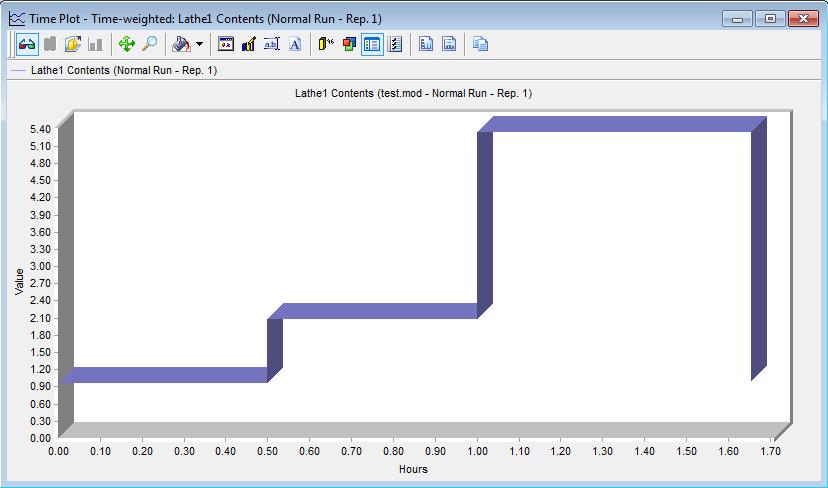Click the Value axis label
Image resolution: width=828 pixels, height=488 pixels.
(x=19, y=281)
